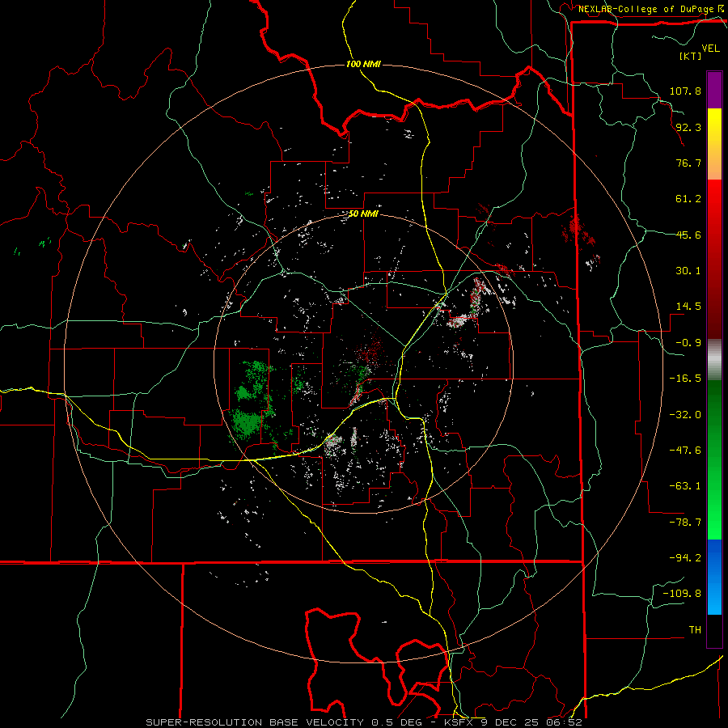Click the 30.1 velocity scale value

[688, 271]
